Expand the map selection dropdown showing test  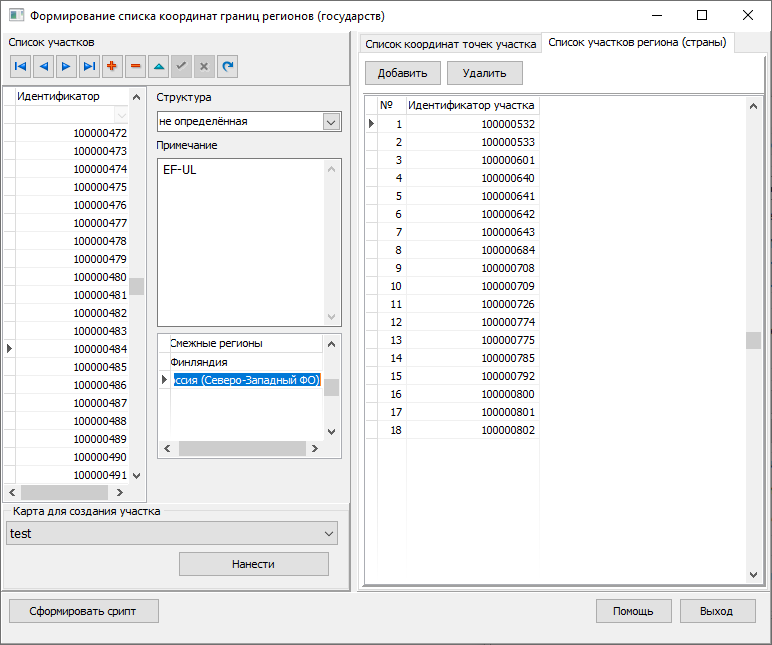(329, 534)
